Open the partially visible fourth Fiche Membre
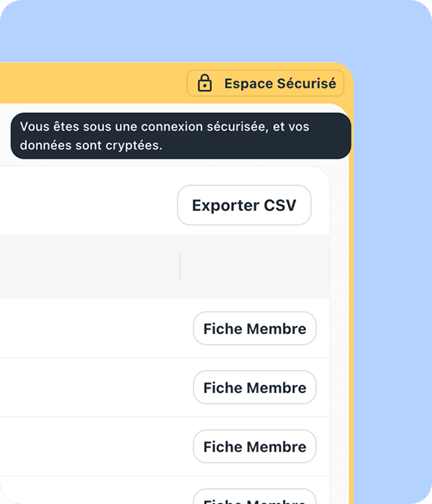The width and height of the screenshot is (432, 504). 254,498
